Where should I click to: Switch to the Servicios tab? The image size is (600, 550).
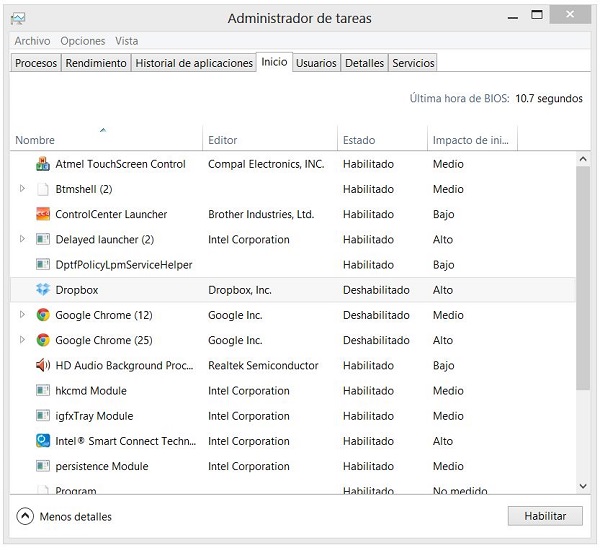[x=413, y=63]
